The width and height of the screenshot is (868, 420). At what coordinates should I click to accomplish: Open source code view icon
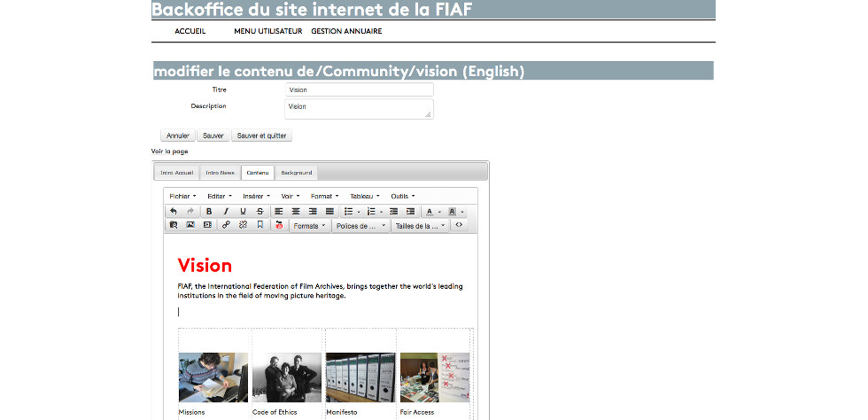pos(459,225)
